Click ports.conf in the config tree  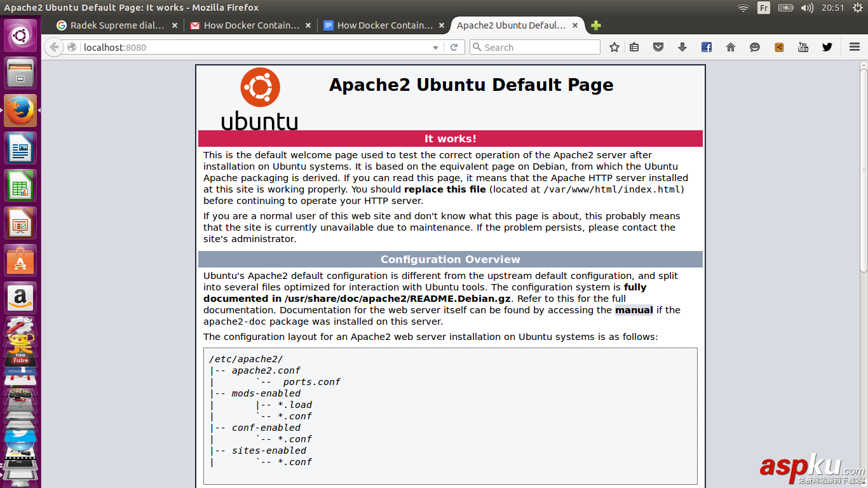point(312,382)
